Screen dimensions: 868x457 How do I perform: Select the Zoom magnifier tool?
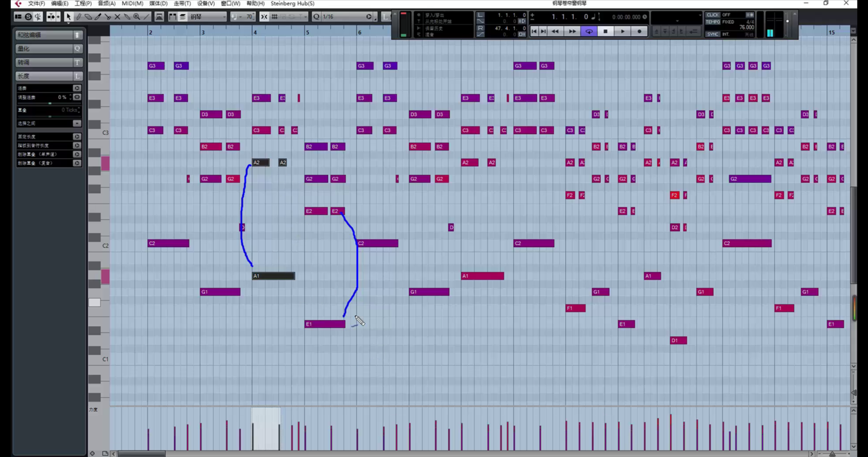click(x=137, y=17)
